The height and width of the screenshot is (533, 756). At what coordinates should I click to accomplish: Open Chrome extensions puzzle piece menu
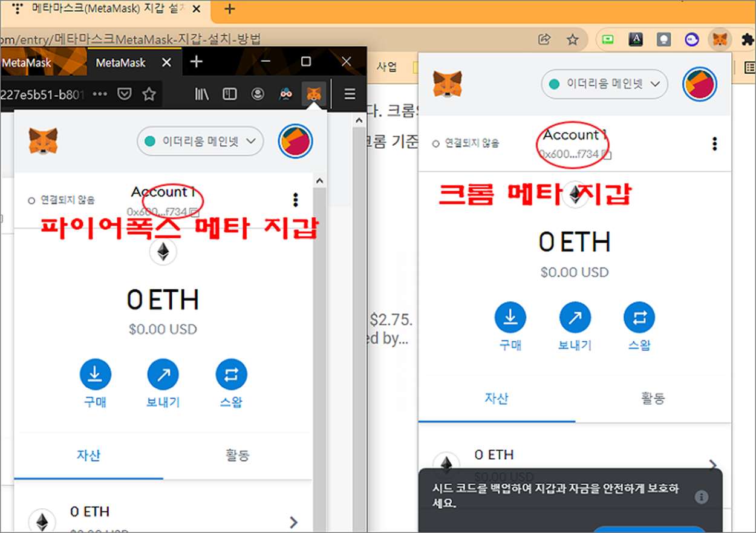pos(747,40)
